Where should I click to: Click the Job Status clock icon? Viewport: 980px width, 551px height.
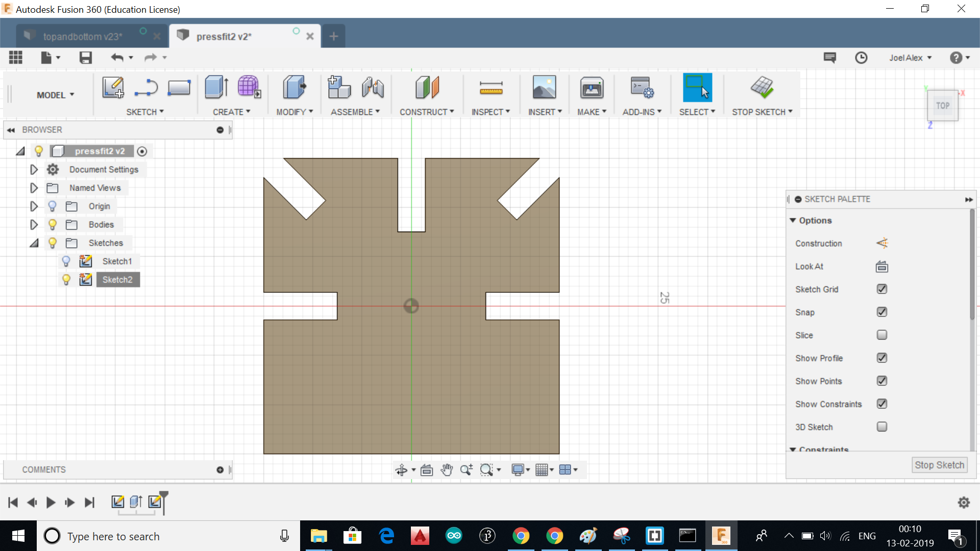pyautogui.click(x=861, y=58)
